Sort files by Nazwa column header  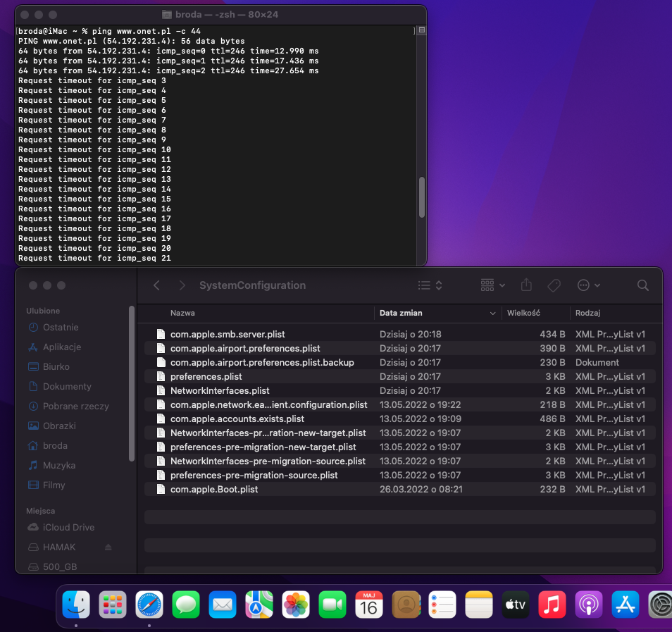click(x=182, y=313)
